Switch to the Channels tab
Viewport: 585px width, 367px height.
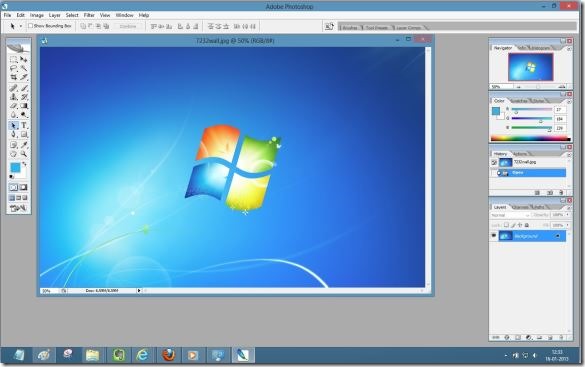point(520,207)
